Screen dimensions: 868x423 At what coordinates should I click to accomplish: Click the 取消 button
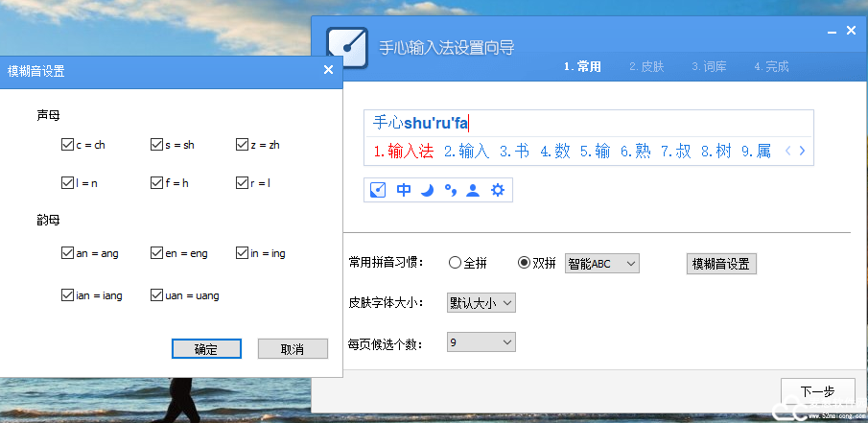[x=293, y=349]
